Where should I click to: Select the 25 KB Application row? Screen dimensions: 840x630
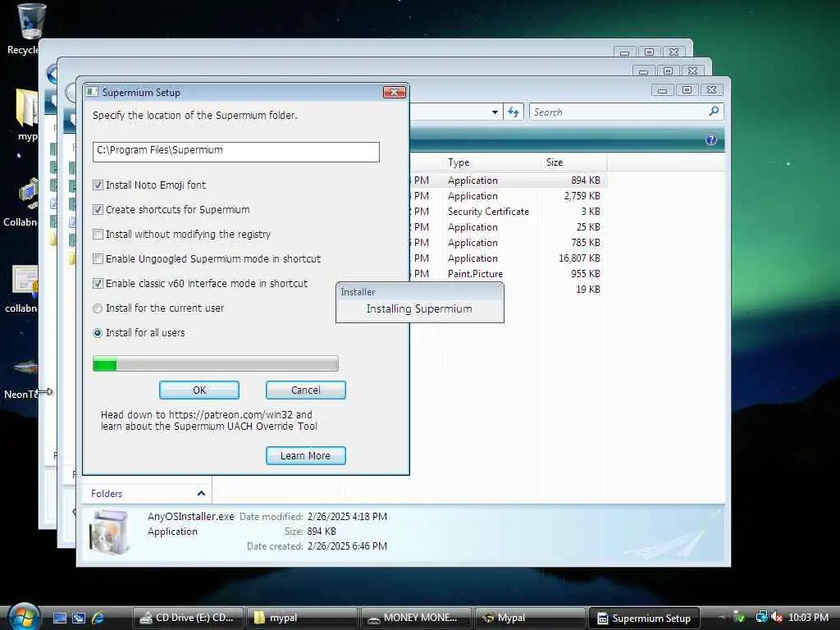tap(508, 227)
